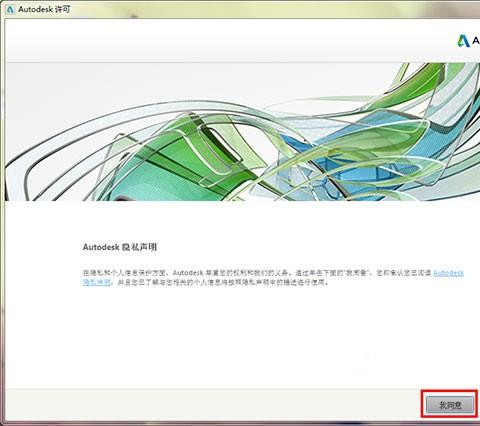
Task: Click the quoted 我同意 phrase in paragraph
Action: [x=361, y=273]
